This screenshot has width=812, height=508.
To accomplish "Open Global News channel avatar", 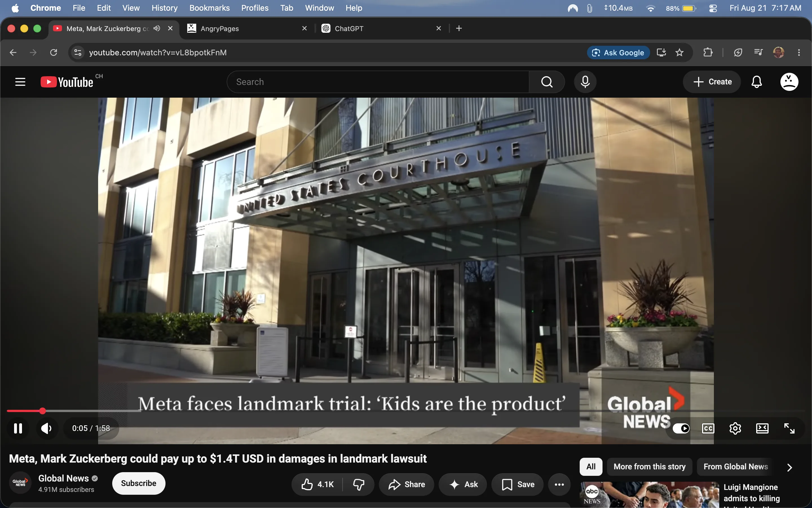I will click(x=20, y=483).
